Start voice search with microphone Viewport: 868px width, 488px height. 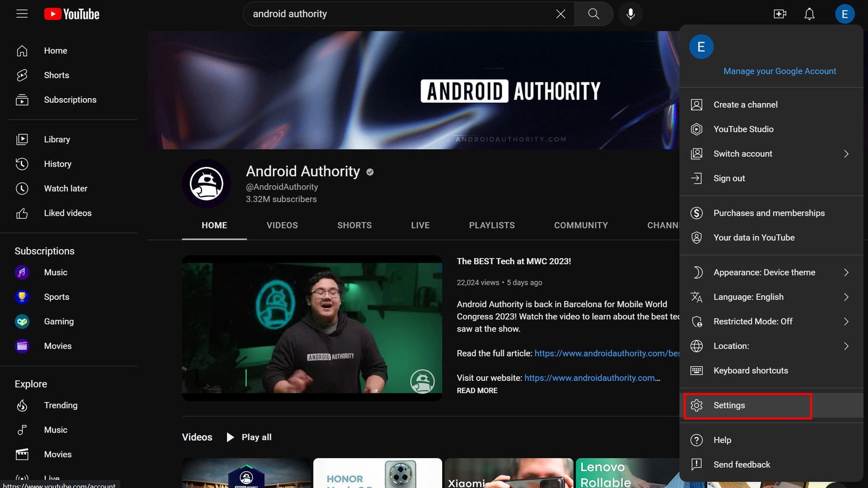(x=631, y=14)
